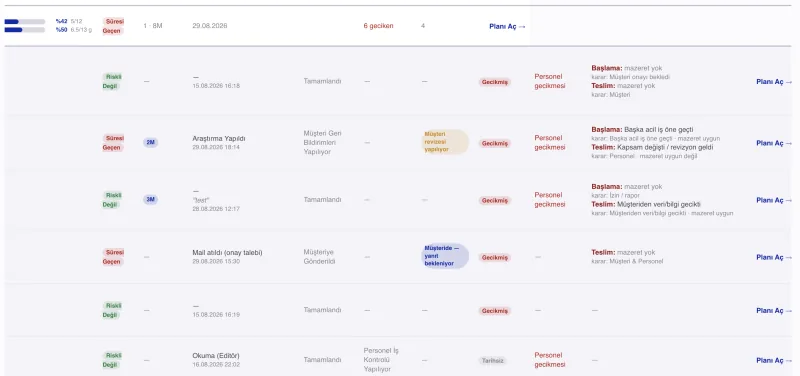The width and height of the screenshot is (800, 376).
Task: Click the 2M badge
Action: point(151,143)
